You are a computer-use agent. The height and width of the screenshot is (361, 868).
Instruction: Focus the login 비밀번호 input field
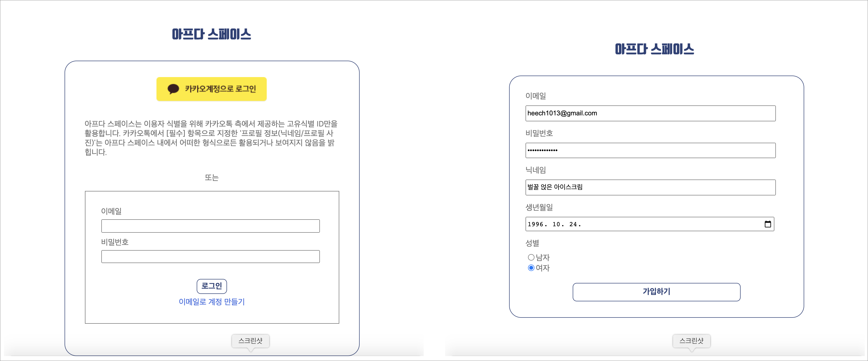click(x=210, y=257)
